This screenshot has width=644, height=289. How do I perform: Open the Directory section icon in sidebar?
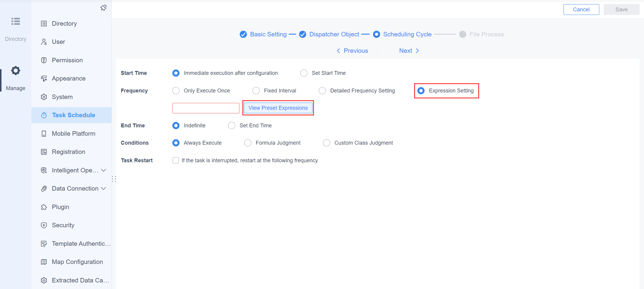click(x=16, y=21)
